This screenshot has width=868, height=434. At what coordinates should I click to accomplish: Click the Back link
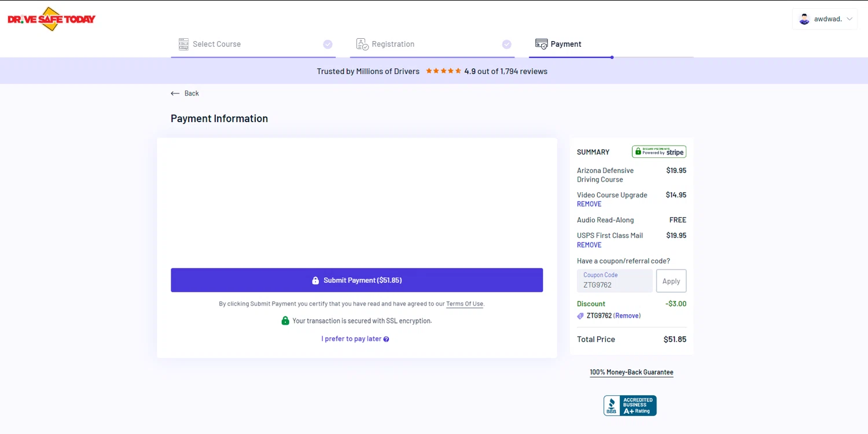[x=185, y=93]
